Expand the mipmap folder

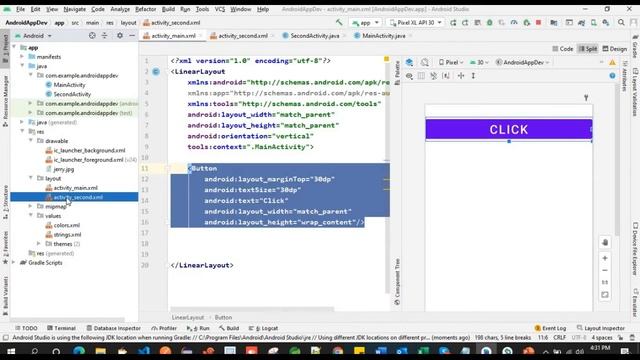coord(31,207)
